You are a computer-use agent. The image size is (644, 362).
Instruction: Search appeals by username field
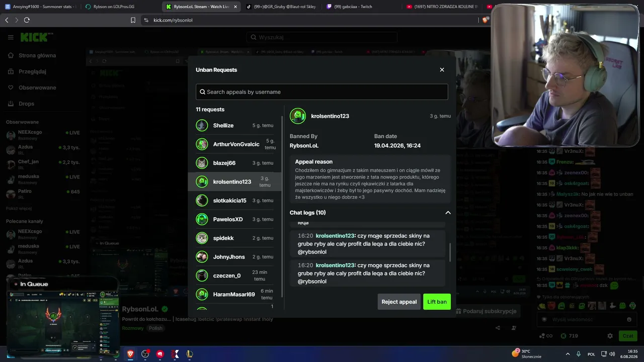click(x=321, y=92)
